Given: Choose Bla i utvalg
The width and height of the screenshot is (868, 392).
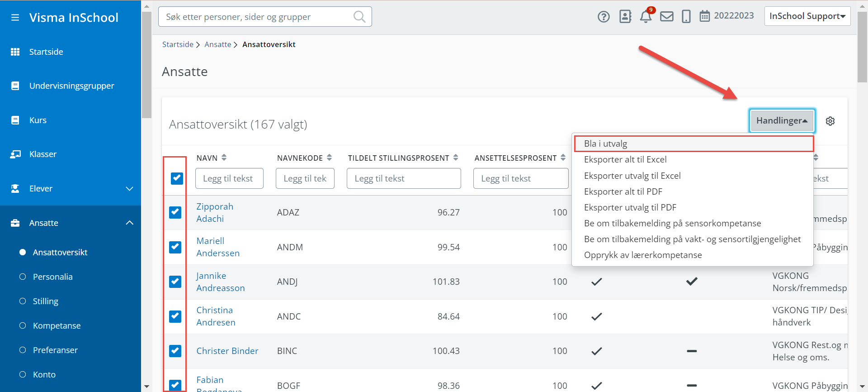Looking at the screenshot, I should click(x=693, y=143).
